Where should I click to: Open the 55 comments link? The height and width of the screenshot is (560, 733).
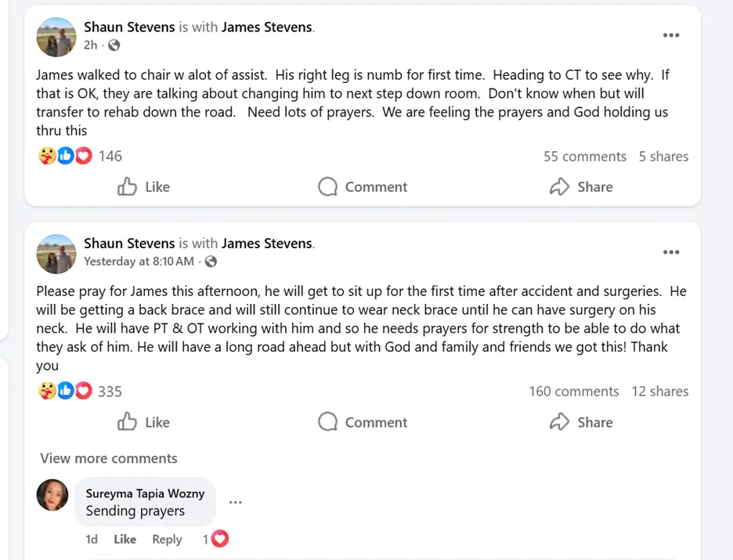point(584,156)
